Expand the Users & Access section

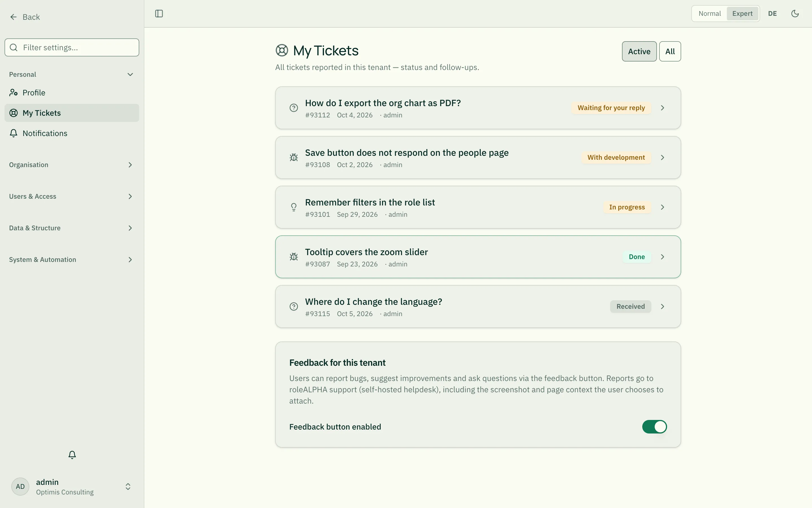coord(72,196)
